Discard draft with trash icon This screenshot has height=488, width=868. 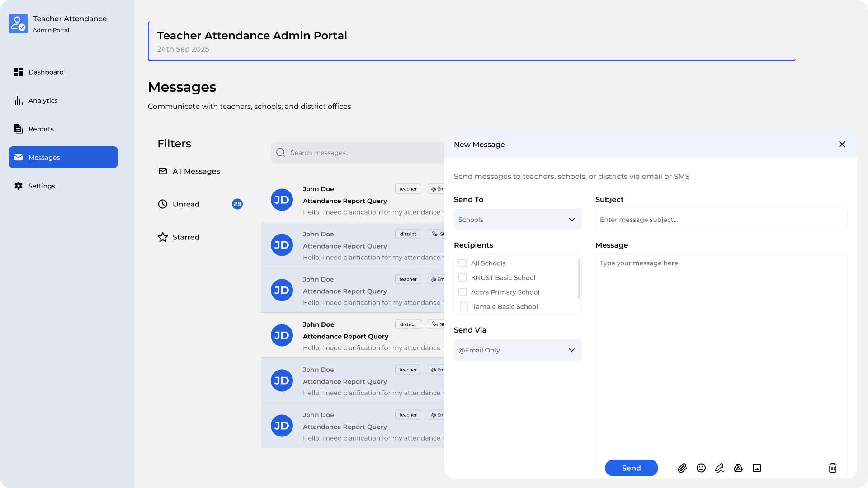(833, 468)
